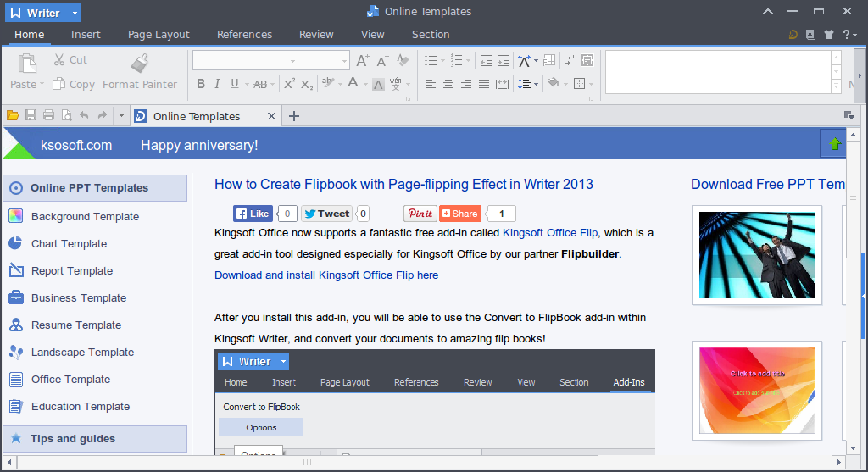
Task: Expand the Paste options arrow
Action: pyautogui.click(x=42, y=84)
